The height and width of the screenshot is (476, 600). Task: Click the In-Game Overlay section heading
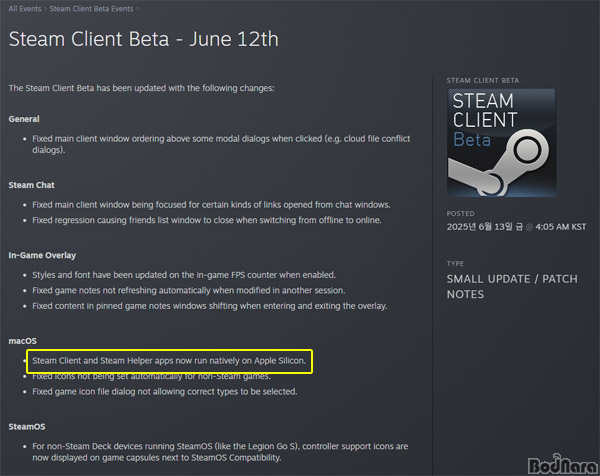pyautogui.click(x=42, y=255)
